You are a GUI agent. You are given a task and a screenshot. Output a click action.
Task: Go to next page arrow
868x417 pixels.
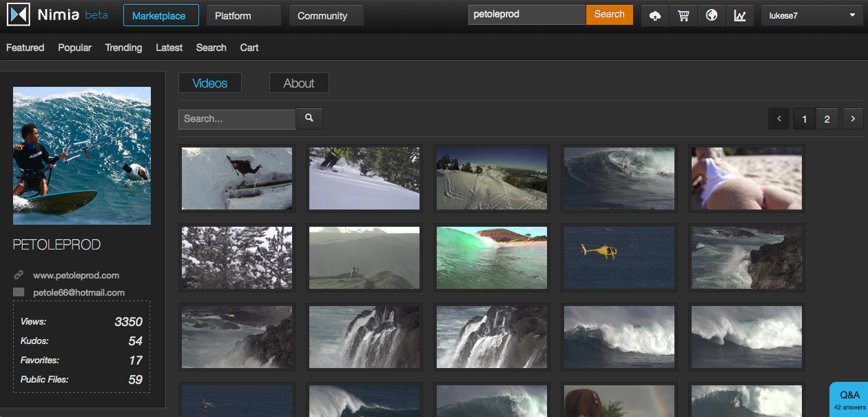[x=853, y=119]
